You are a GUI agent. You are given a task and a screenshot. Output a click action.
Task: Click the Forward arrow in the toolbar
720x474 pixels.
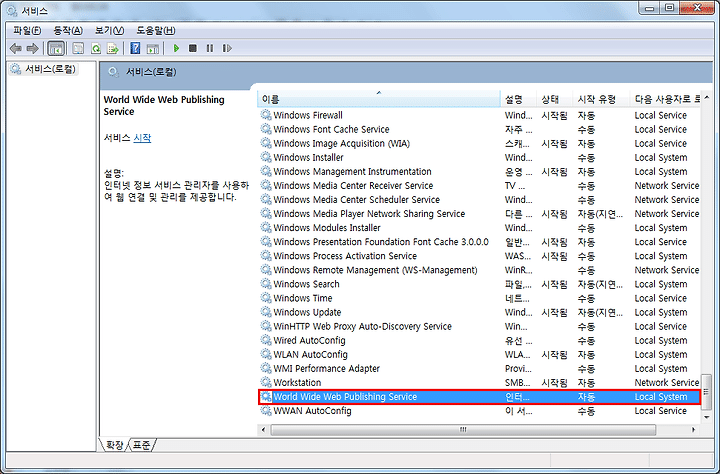[32, 48]
